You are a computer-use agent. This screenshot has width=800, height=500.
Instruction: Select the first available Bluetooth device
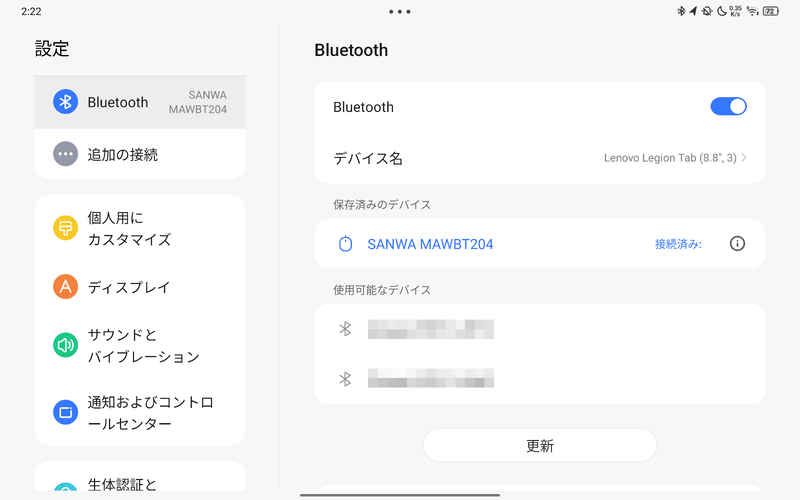pos(540,329)
